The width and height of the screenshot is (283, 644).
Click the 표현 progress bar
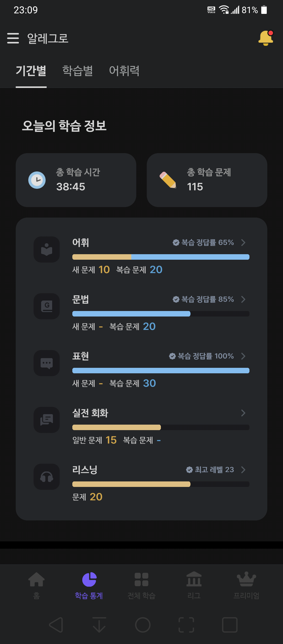[x=161, y=370]
